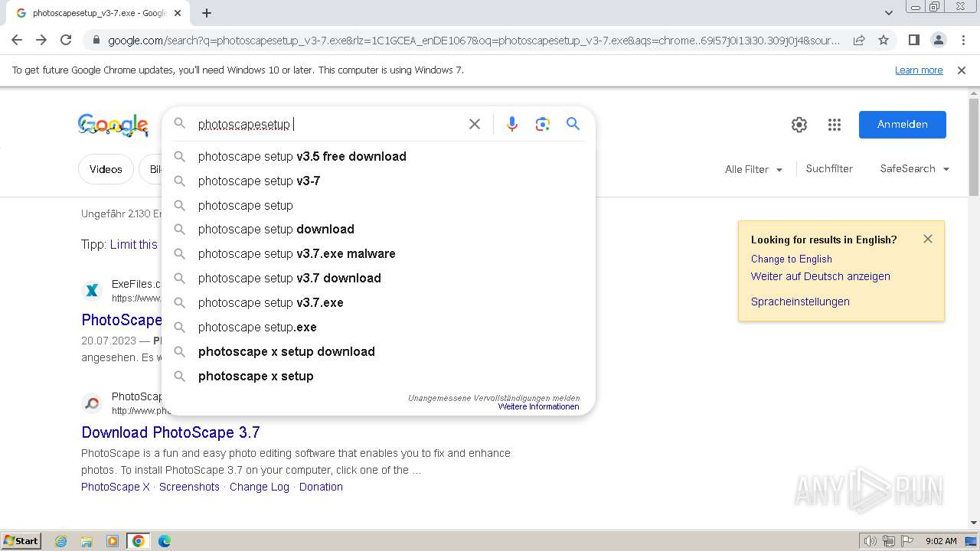Screen dimensions: 980x551
Task: Click the Google logo
Action: [113, 125]
